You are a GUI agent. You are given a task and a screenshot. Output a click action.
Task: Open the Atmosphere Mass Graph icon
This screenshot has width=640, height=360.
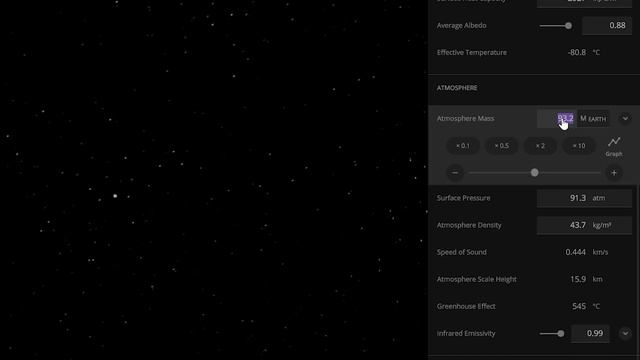pos(614,147)
